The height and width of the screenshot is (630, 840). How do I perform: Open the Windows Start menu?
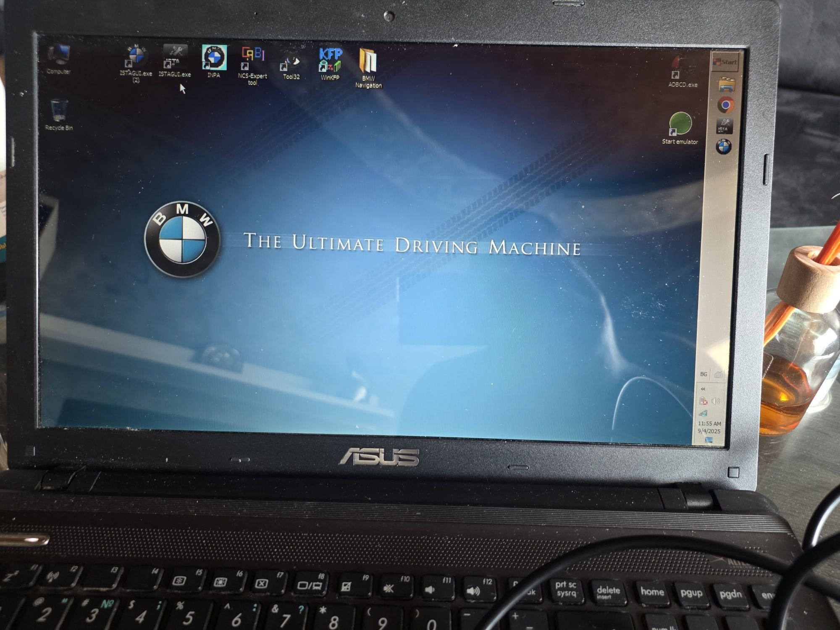point(725,62)
